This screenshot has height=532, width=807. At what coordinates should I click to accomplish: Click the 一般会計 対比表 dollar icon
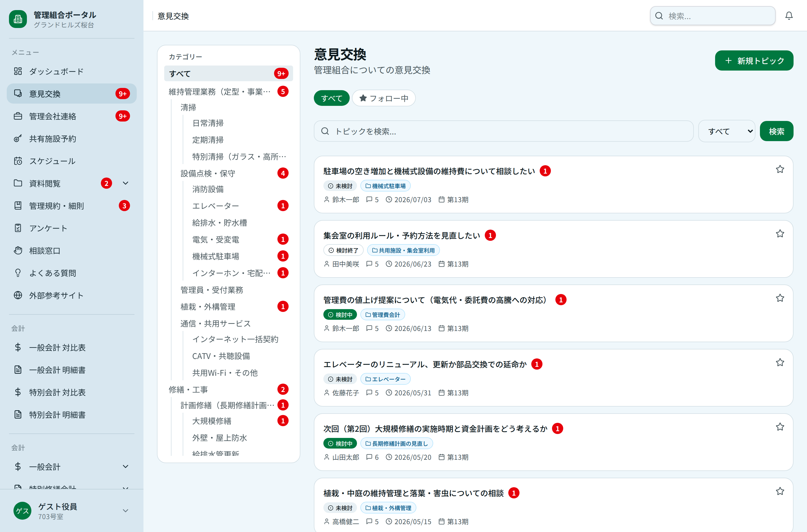point(18,347)
